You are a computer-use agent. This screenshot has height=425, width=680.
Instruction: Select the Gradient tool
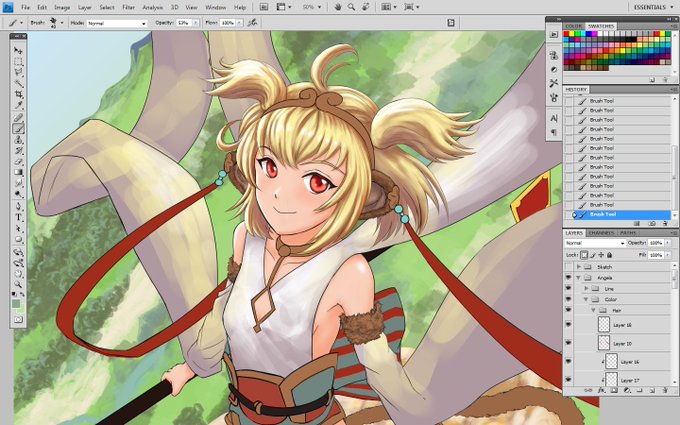pyautogui.click(x=18, y=172)
